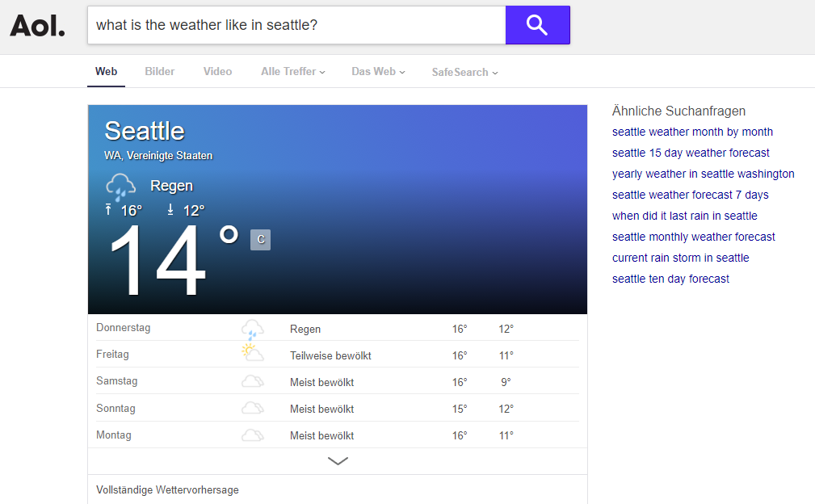
Task: Open the Alle Treffer dropdown
Action: (292, 72)
